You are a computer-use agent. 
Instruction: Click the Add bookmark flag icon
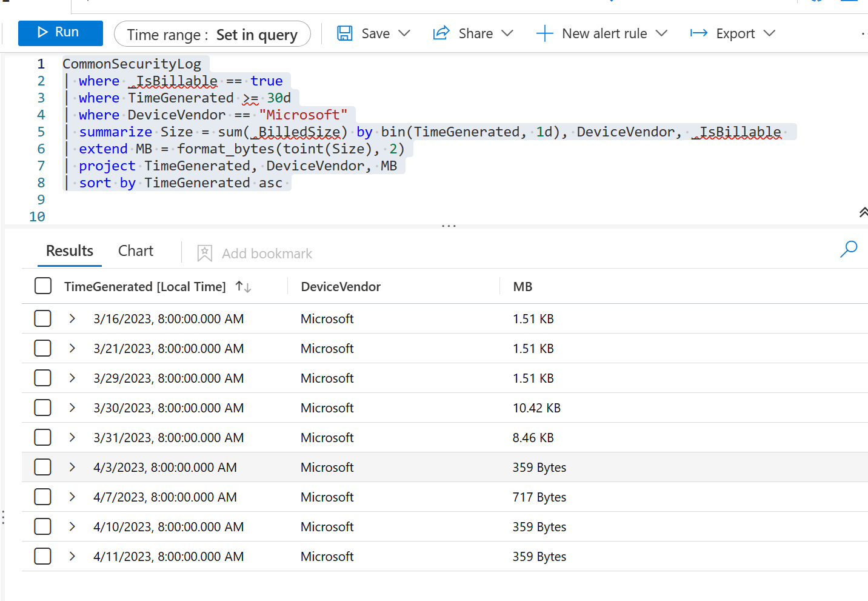(204, 253)
